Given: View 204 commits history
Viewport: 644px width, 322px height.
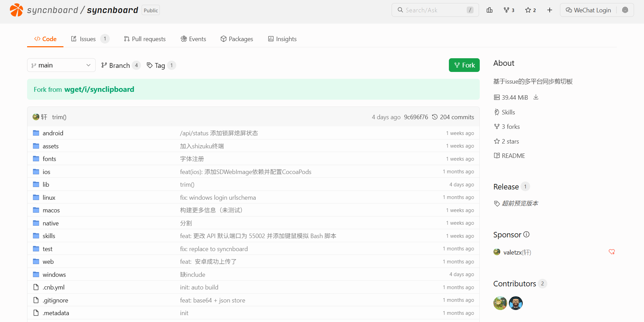Looking at the screenshot, I should tap(453, 117).
